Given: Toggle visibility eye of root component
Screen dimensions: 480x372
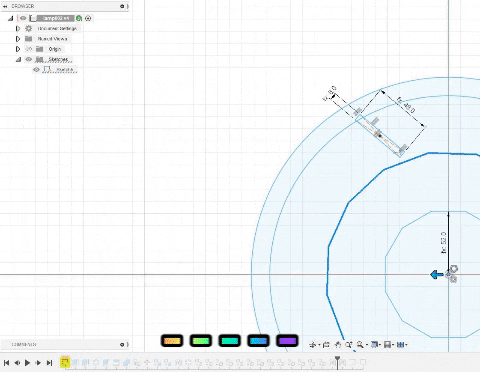Looking at the screenshot, I should point(23,18).
